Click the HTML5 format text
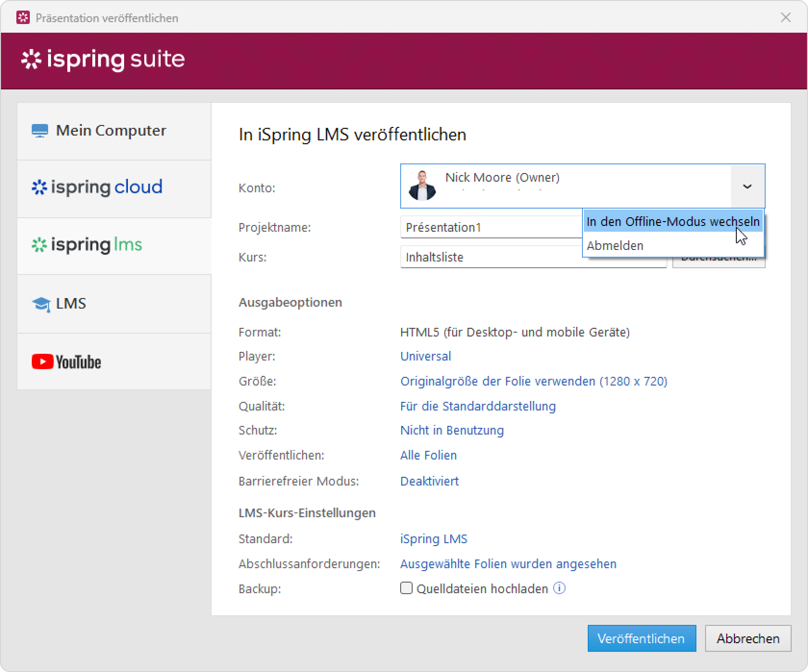Image resolution: width=808 pixels, height=672 pixels. tap(515, 332)
